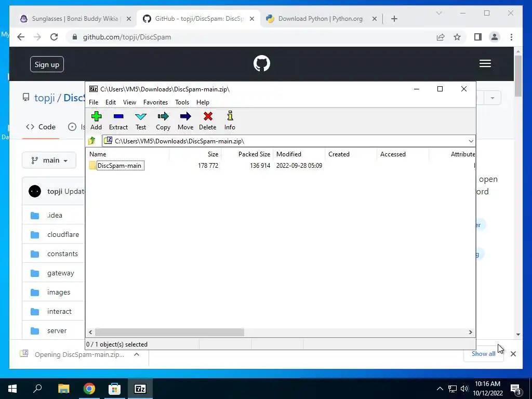Sort by Packed Size column header
532x399 pixels.
247,154
